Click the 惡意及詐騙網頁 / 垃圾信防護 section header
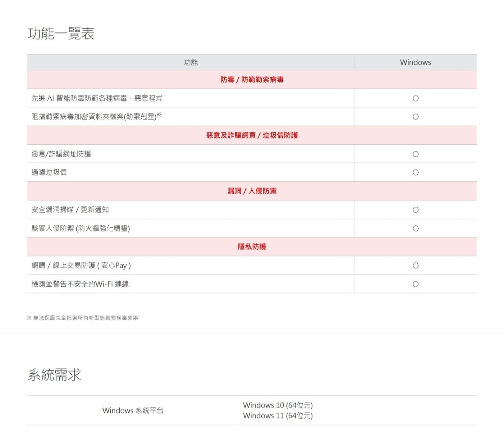504x441 pixels. (x=252, y=135)
